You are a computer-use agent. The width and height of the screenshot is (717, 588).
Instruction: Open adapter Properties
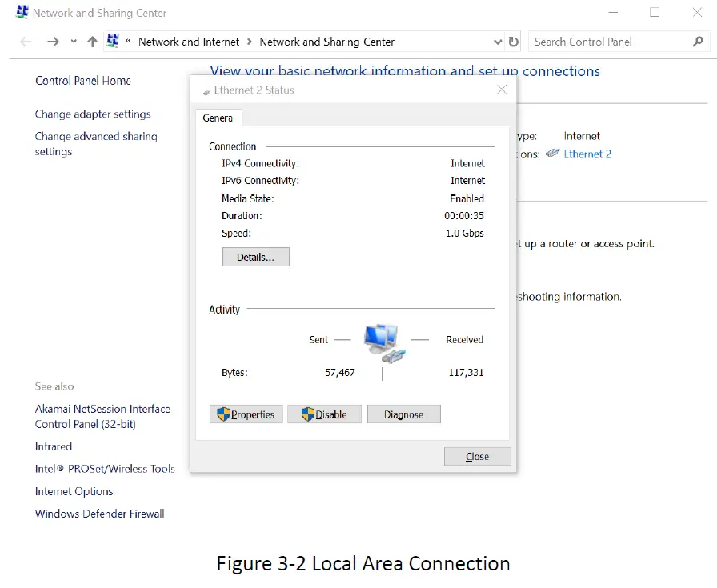tap(246, 414)
